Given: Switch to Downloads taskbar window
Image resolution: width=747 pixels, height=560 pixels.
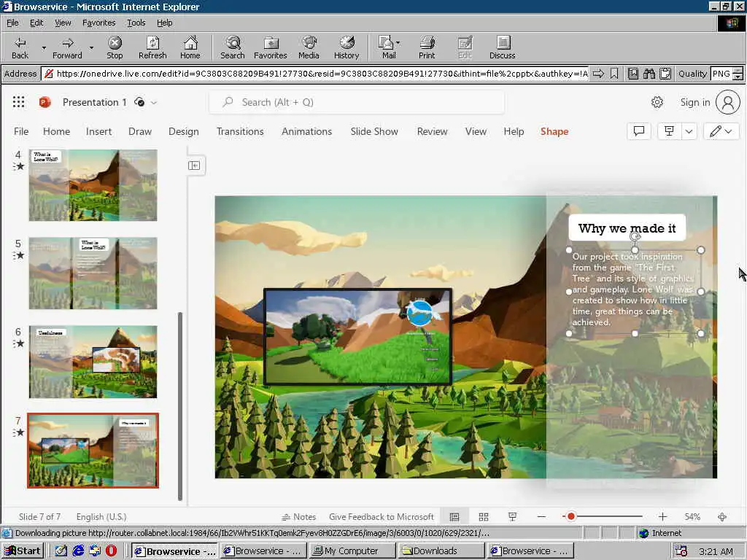Looking at the screenshot, I should click(441, 551).
